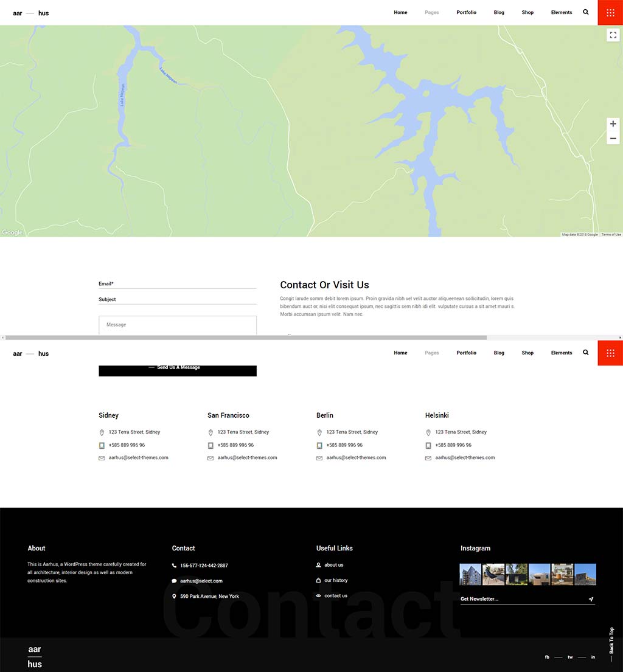Click the search icon in the top header
The height and width of the screenshot is (672, 623).
click(586, 12)
